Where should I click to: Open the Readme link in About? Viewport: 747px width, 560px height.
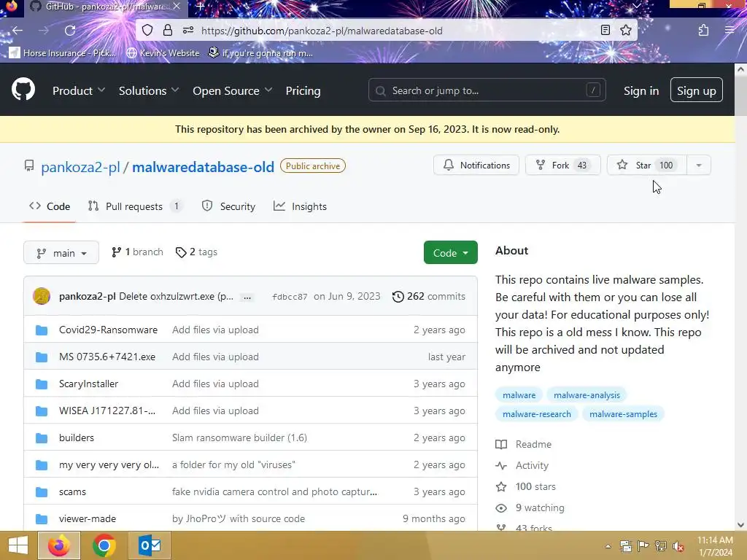click(x=524, y=444)
